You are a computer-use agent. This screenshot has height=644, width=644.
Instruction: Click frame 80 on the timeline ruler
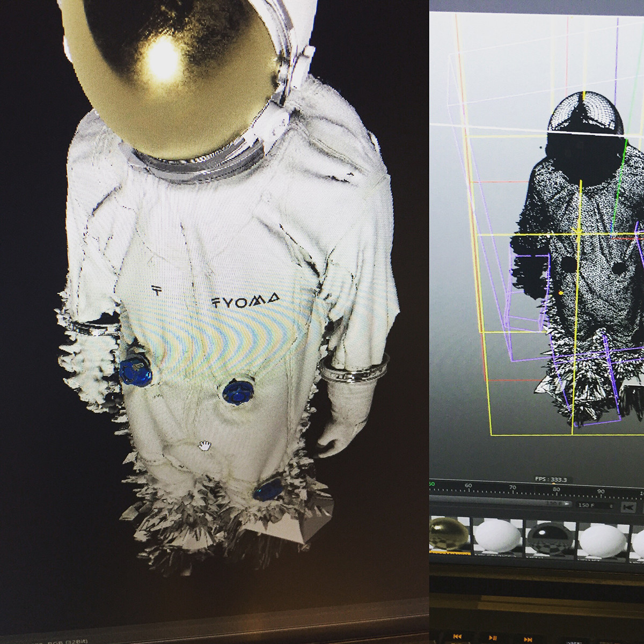pyautogui.click(x=556, y=492)
